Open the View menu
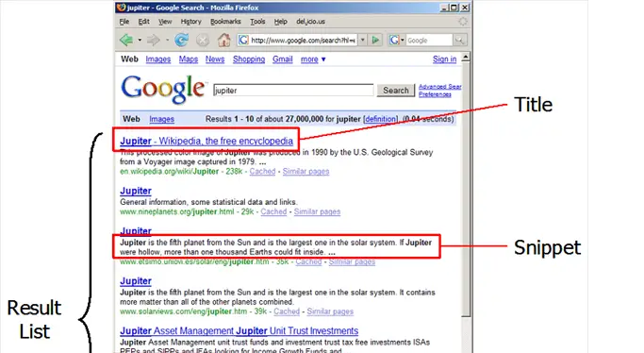This screenshot has height=353, width=644. (x=165, y=22)
